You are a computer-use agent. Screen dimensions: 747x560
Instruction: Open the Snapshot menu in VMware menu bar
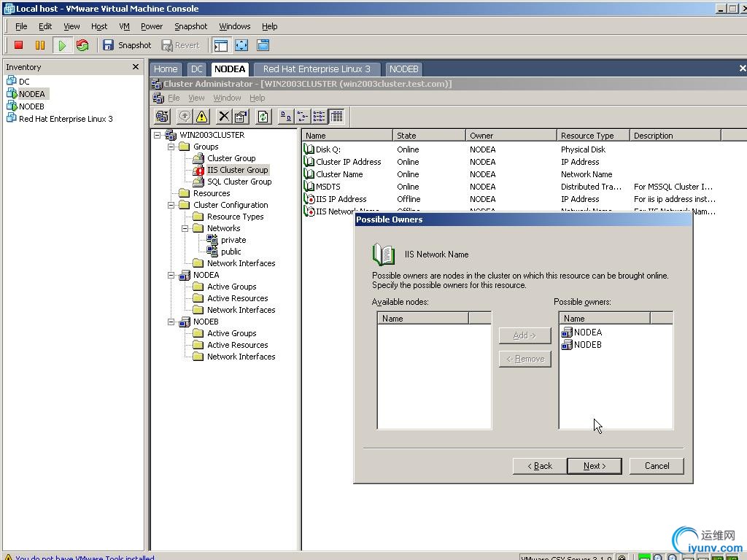pyautogui.click(x=190, y=26)
